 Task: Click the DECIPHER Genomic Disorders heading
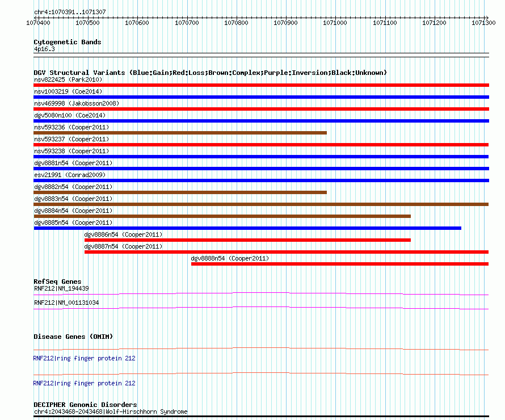point(85,405)
